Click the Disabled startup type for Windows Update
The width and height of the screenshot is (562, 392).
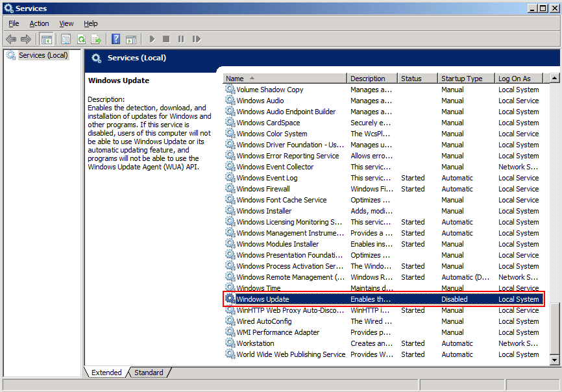pos(454,299)
